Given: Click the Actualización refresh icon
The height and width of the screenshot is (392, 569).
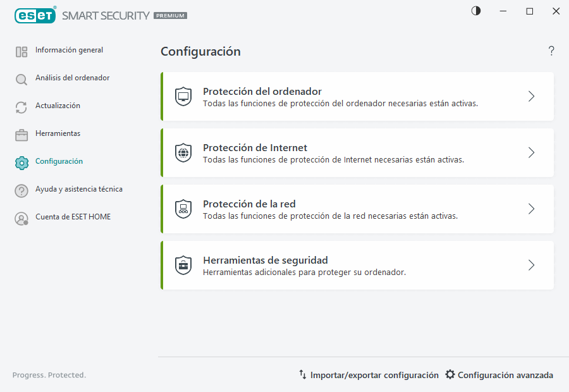Looking at the screenshot, I should click(x=21, y=106).
